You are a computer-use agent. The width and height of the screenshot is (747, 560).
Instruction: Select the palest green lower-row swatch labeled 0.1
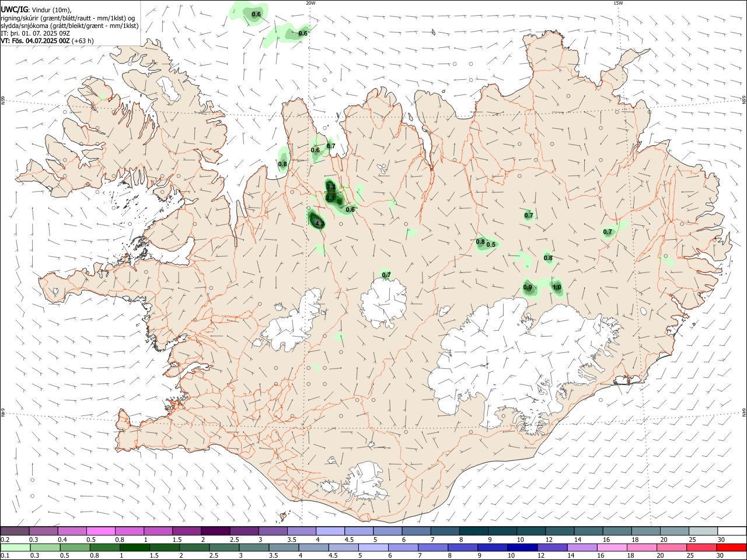(x=15, y=548)
